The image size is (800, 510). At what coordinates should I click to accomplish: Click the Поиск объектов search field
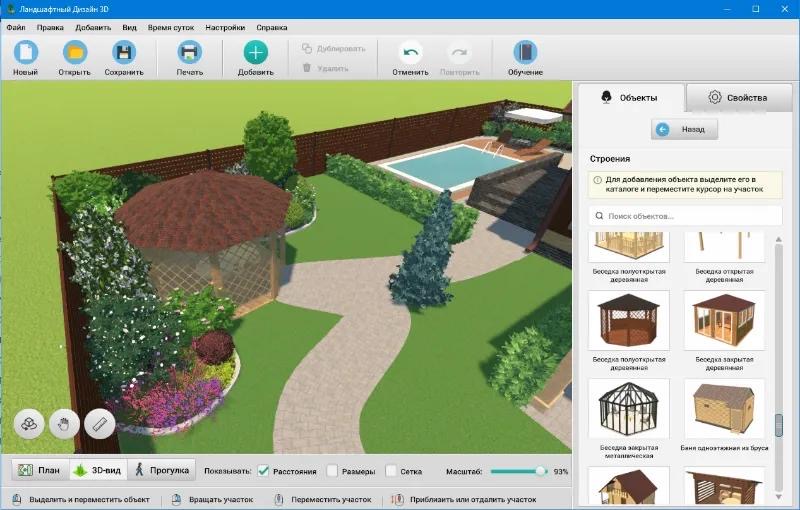point(685,216)
